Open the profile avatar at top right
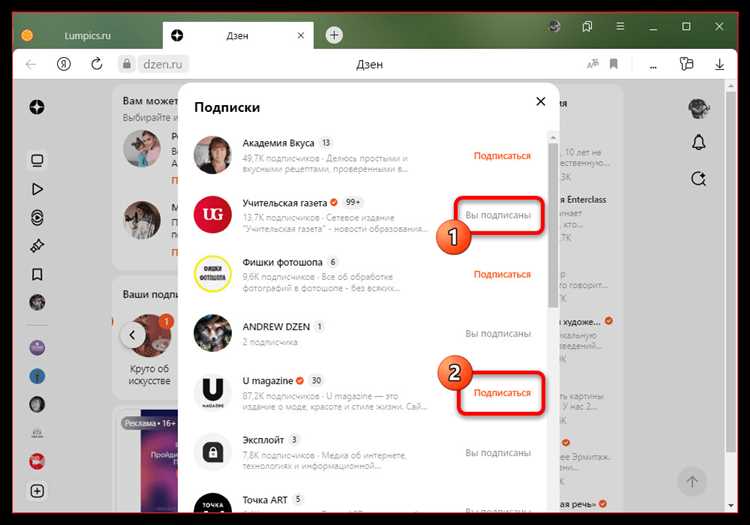Viewport: 750px width, 525px height. click(698, 108)
